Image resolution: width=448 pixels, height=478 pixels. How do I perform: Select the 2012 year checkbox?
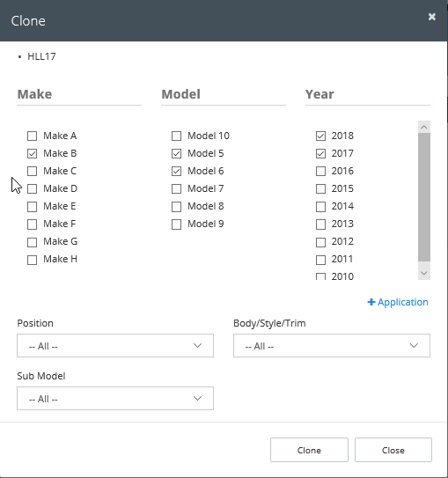pyautogui.click(x=320, y=242)
